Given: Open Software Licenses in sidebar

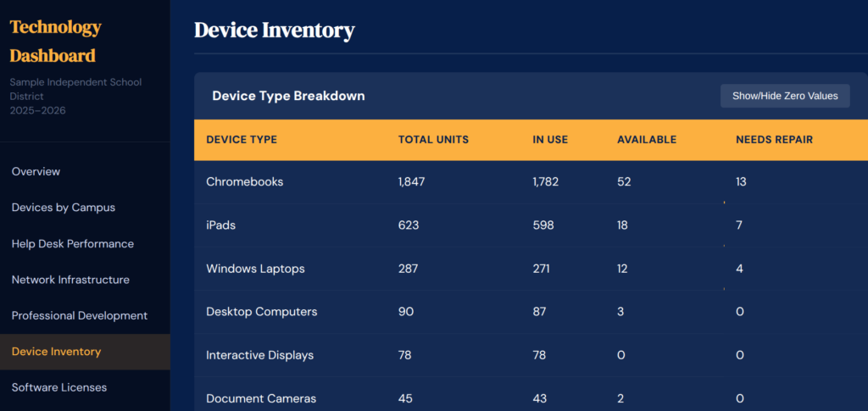Looking at the screenshot, I should (x=59, y=387).
